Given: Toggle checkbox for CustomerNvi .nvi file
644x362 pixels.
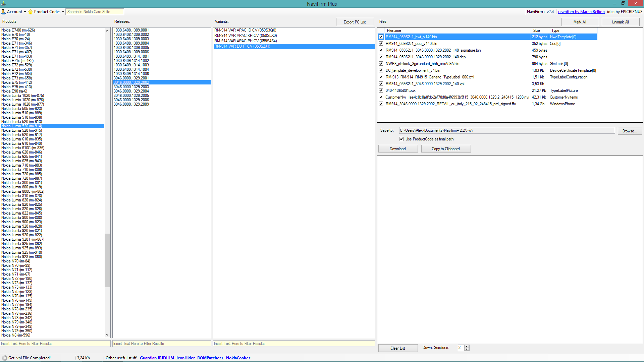Looking at the screenshot, I should coord(381,97).
